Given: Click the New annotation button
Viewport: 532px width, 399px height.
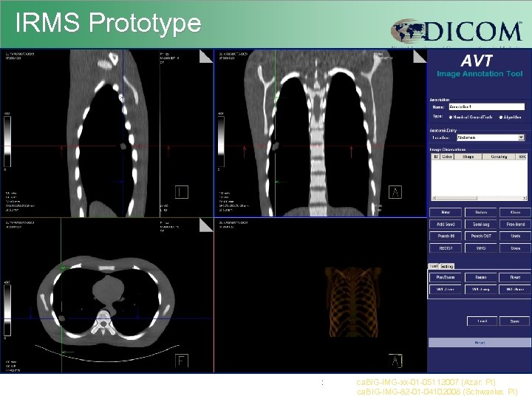Looking at the screenshot, I should pos(446,212).
